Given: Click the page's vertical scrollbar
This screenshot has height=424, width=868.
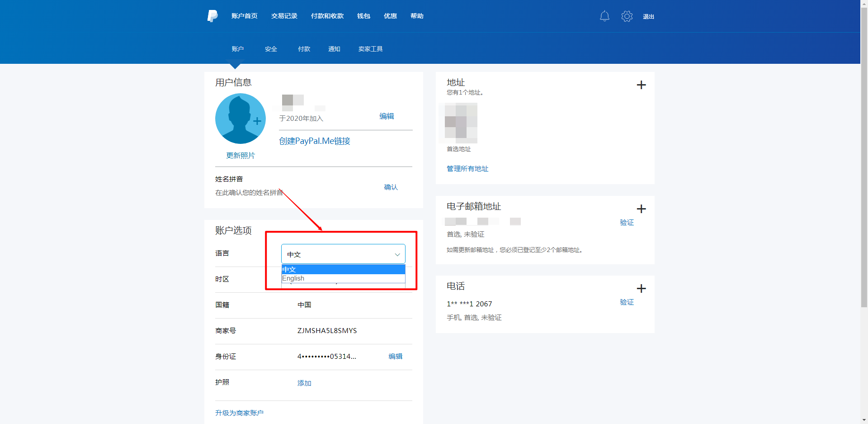Looking at the screenshot, I should [864, 181].
